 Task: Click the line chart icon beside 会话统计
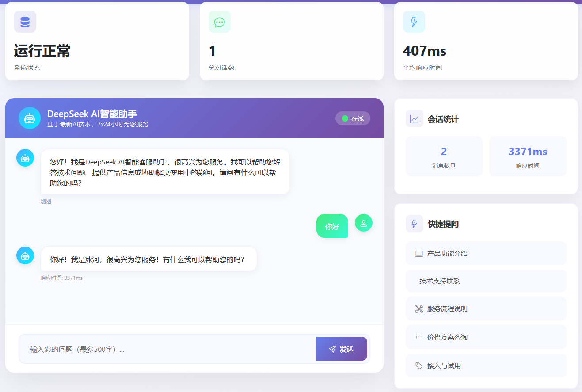point(415,119)
